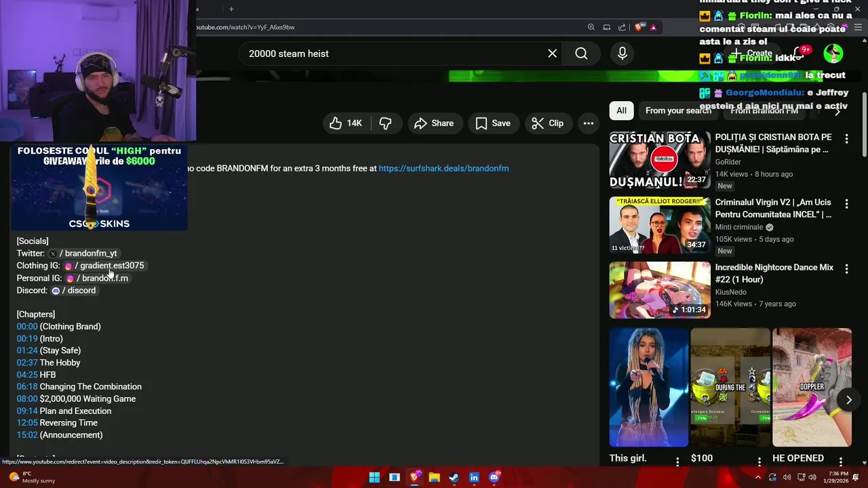Open the Minti criminale channel name

(x=739, y=228)
